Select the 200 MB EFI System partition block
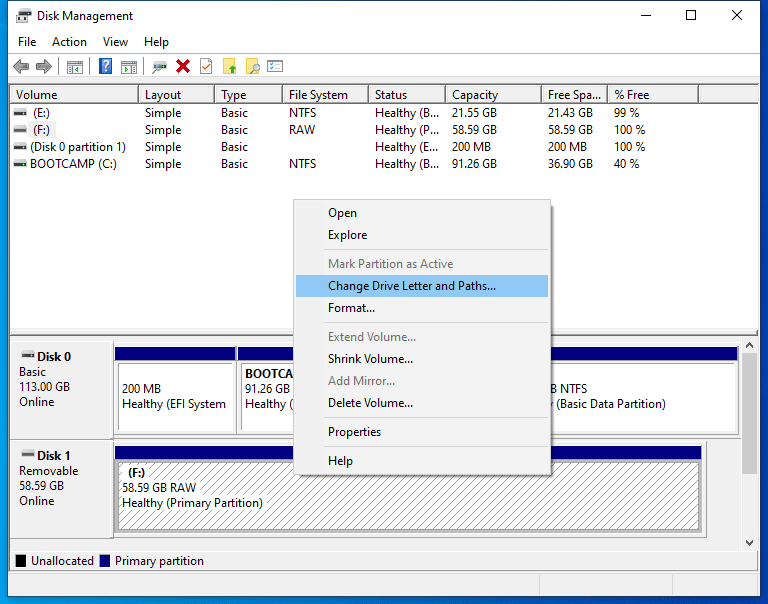This screenshot has width=768, height=604. click(175, 390)
